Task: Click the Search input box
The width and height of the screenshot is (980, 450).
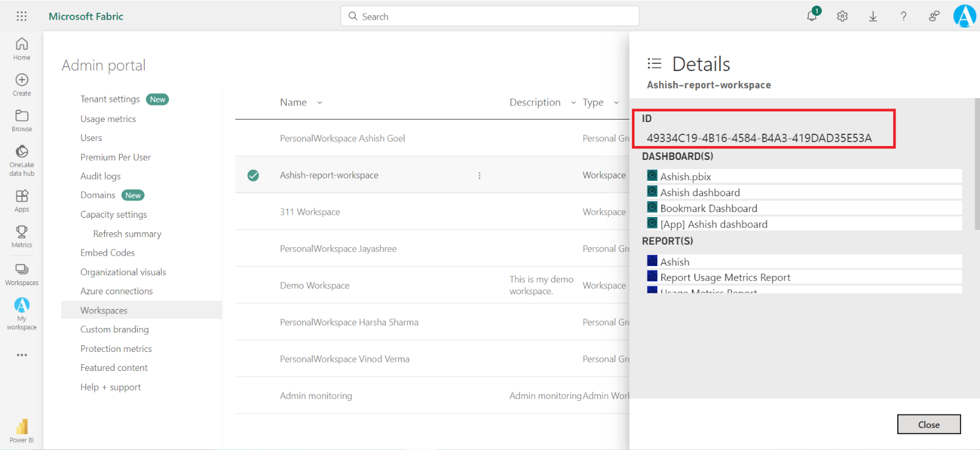Action: pyautogui.click(x=490, y=17)
